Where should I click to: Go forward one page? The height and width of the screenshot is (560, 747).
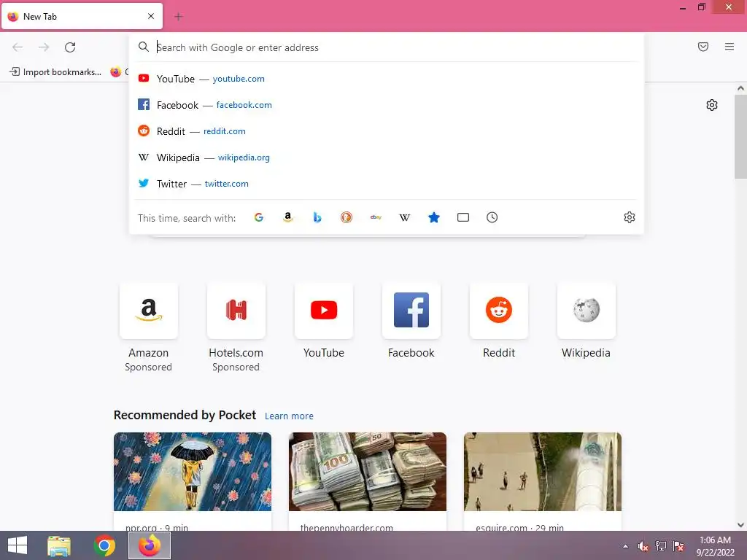coord(44,47)
